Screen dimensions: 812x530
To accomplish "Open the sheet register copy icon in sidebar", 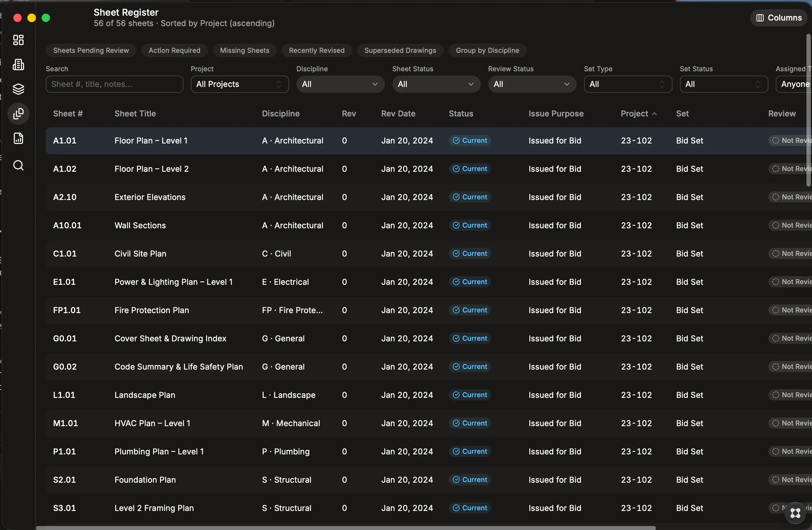I will coord(18,114).
